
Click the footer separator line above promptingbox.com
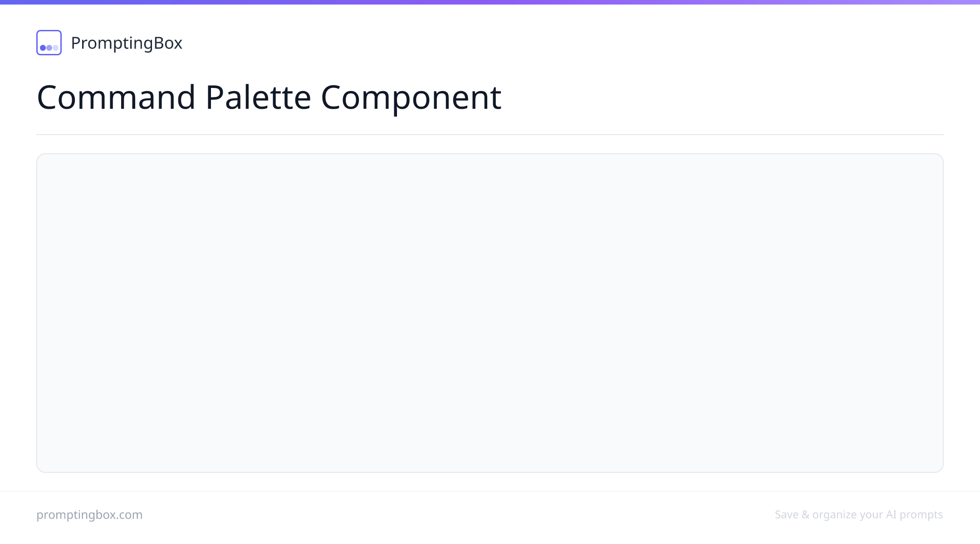tap(490, 491)
